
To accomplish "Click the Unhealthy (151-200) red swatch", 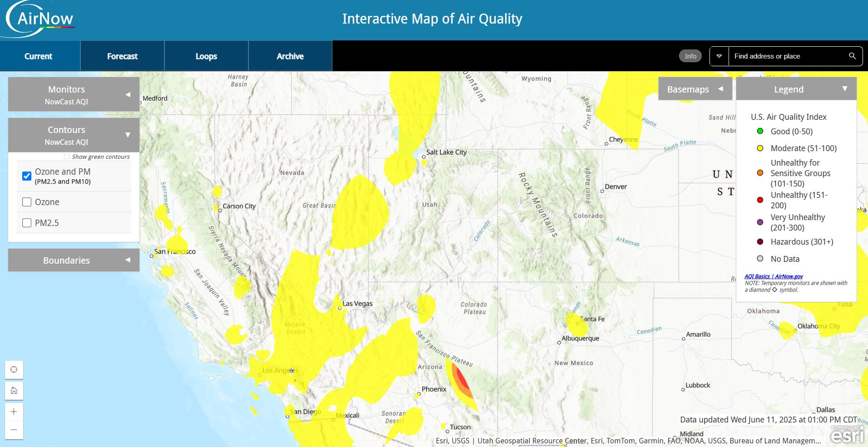I will point(760,200).
